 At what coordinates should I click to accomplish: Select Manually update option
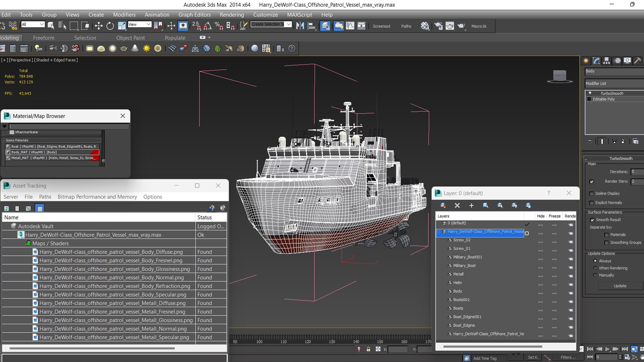pos(595,275)
